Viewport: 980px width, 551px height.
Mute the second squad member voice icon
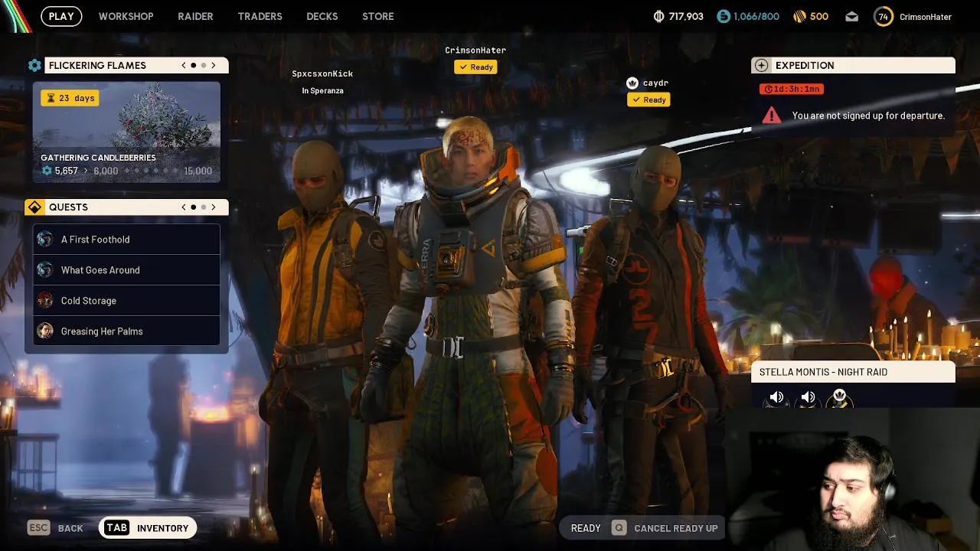click(x=808, y=398)
